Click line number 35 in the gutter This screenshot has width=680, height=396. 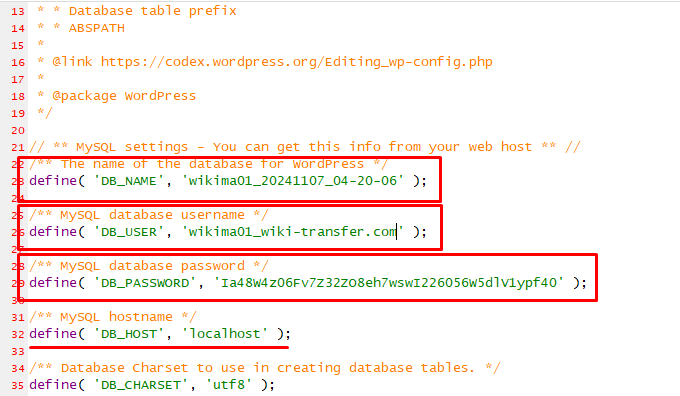[18, 386]
